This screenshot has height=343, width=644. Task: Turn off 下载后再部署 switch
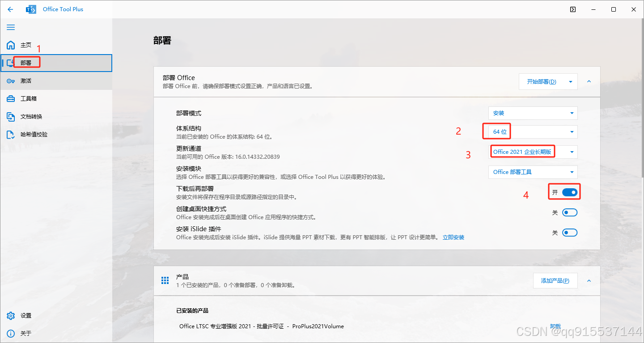click(x=570, y=192)
